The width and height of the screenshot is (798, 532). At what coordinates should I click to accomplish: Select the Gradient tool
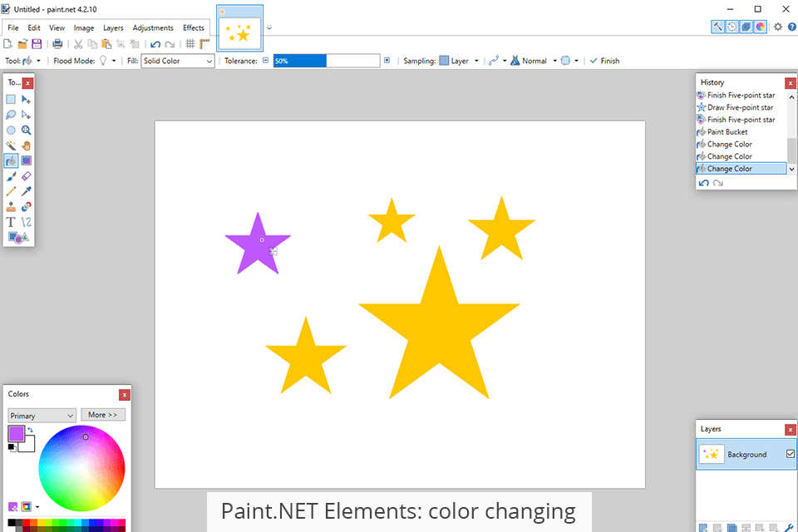tap(26, 161)
